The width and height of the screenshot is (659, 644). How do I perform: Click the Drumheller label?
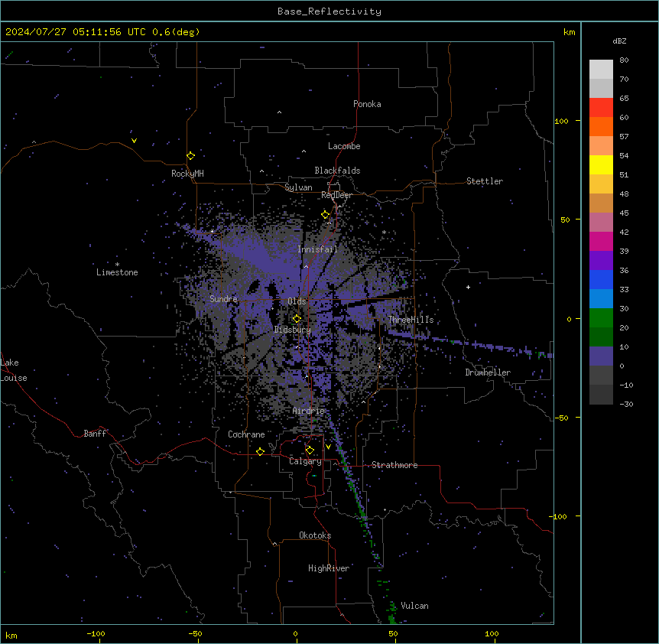click(488, 372)
